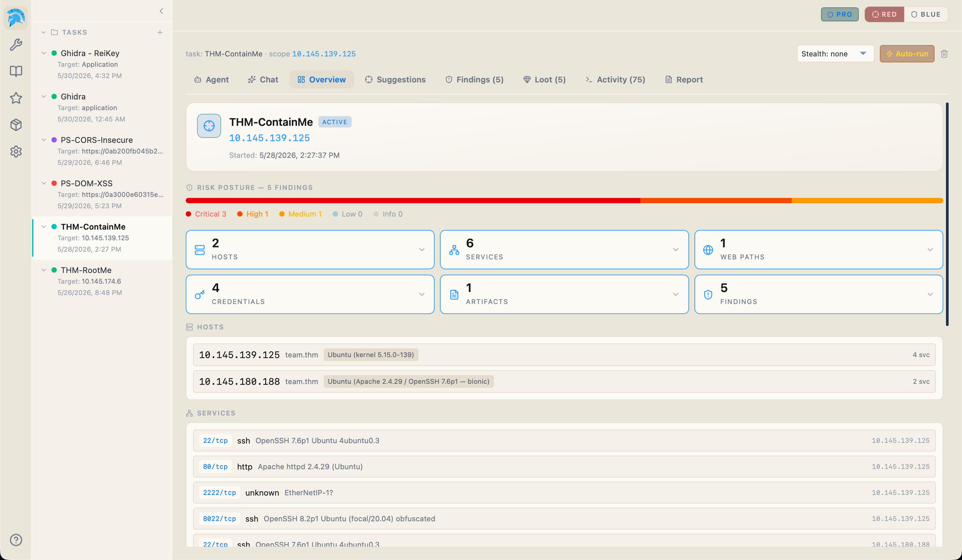
Task: Open the star favorites sidebar icon
Action: click(x=16, y=98)
